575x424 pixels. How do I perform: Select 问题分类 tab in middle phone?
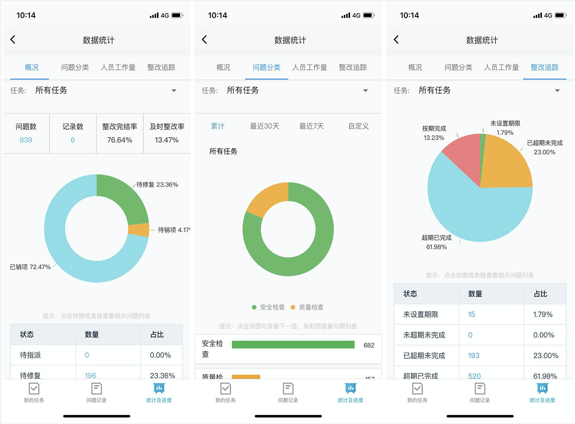tap(267, 67)
